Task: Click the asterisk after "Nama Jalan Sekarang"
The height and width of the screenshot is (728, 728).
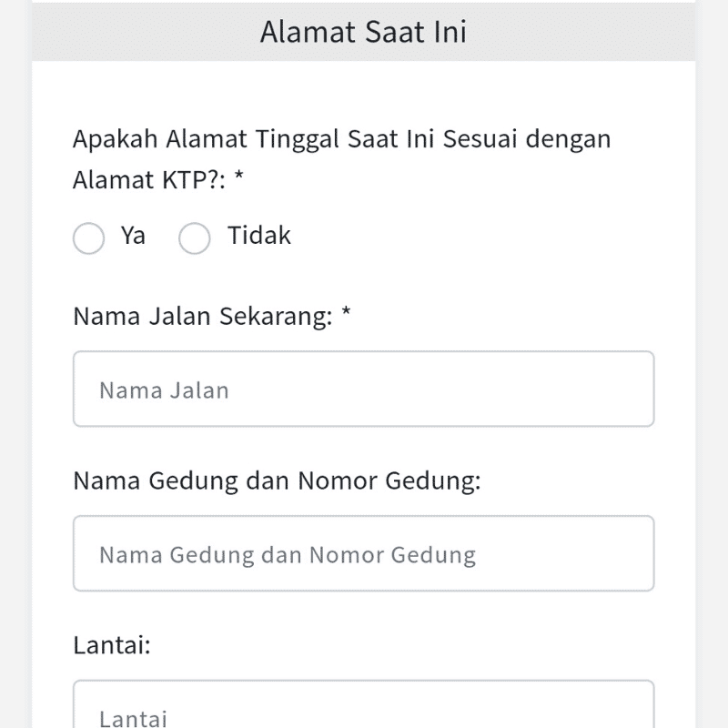Action: point(348,317)
